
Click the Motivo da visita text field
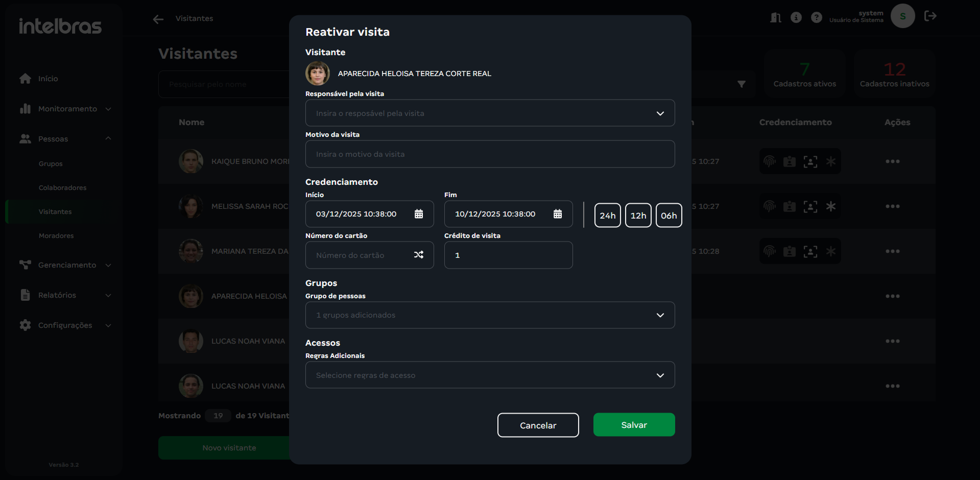pos(490,154)
